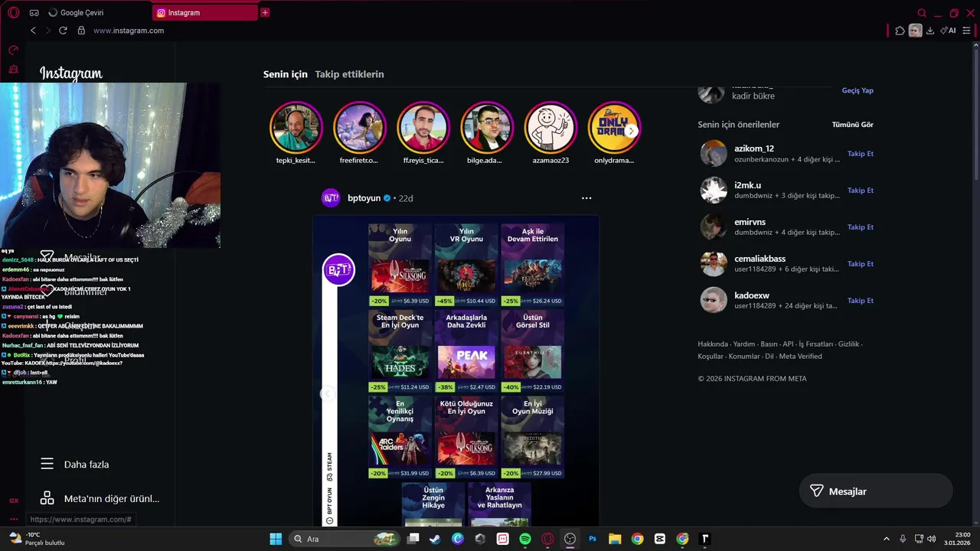
Task: Click Tümünü Gör for suggestions
Action: tap(853, 125)
